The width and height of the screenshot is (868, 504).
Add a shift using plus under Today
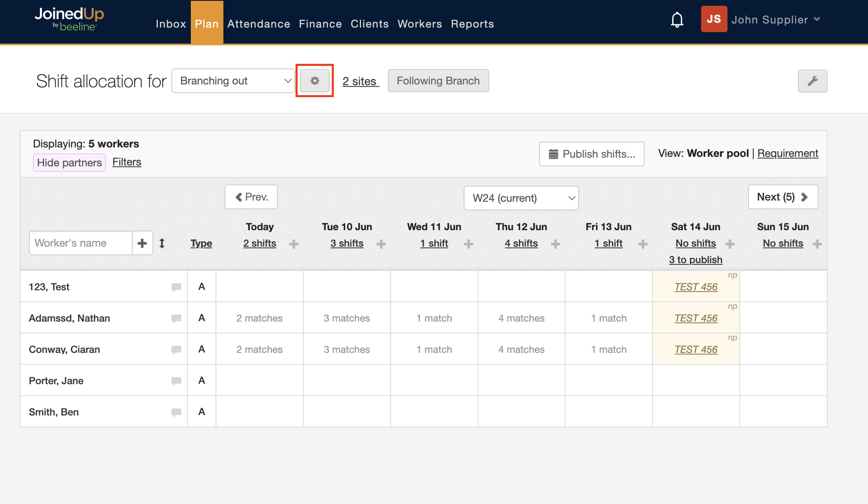[294, 244]
